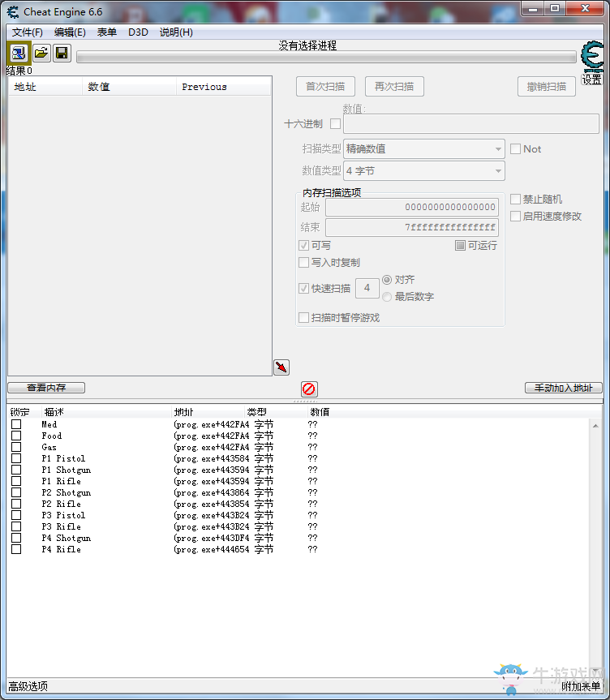
Task: Select 对齐 alignment radio button
Action: click(387, 280)
